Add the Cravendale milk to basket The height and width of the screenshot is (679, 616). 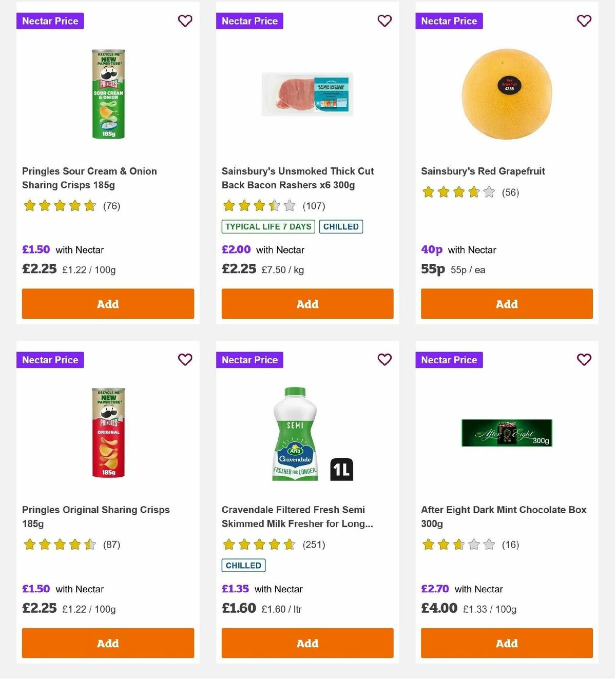(x=307, y=643)
